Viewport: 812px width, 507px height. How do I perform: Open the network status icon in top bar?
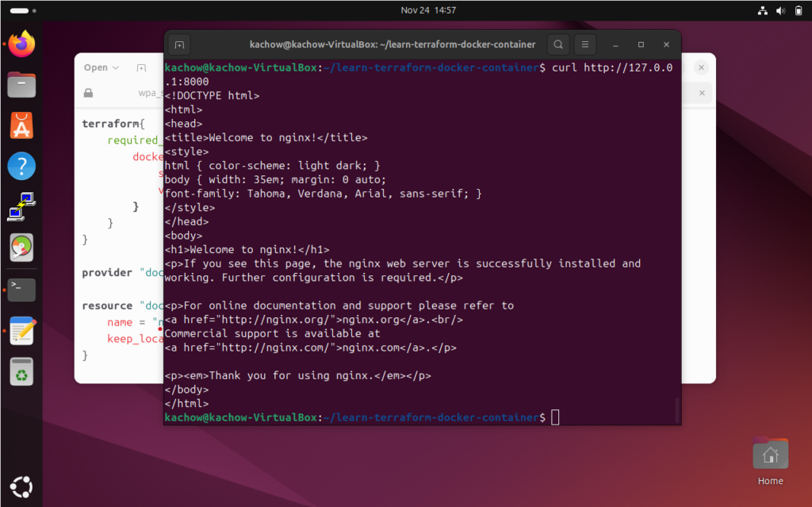coord(762,10)
